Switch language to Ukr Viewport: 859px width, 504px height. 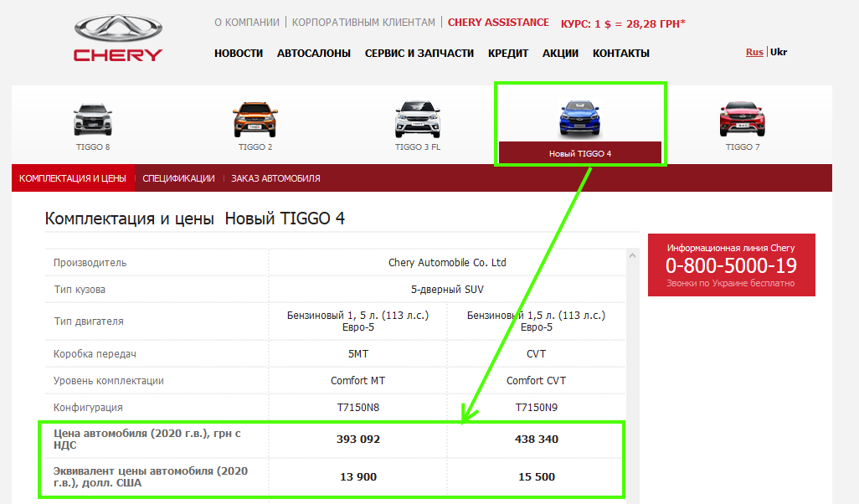(779, 52)
